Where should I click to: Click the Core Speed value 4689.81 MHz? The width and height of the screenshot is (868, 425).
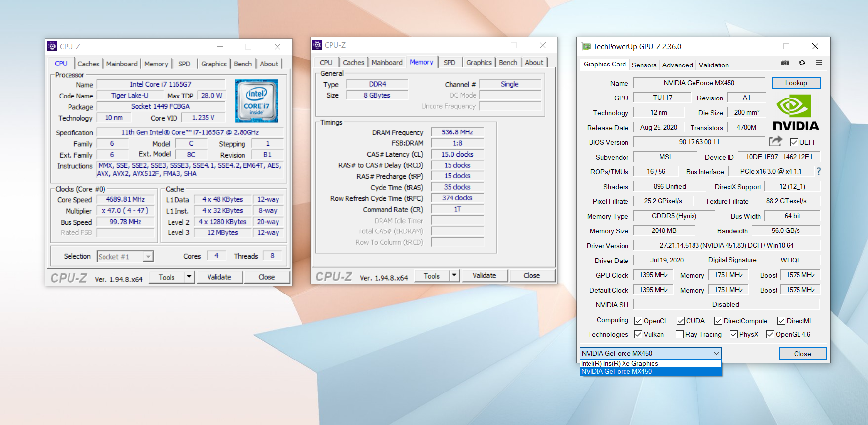tap(126, 199)
